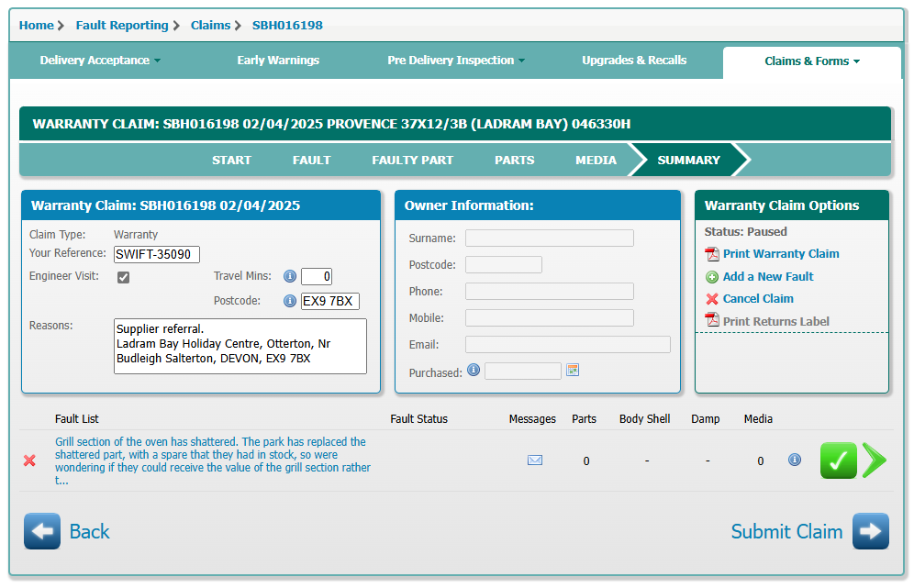This screenshot has height=588, width=914.
Task: Click the Your Reference input field
Action: click(157, 254)
